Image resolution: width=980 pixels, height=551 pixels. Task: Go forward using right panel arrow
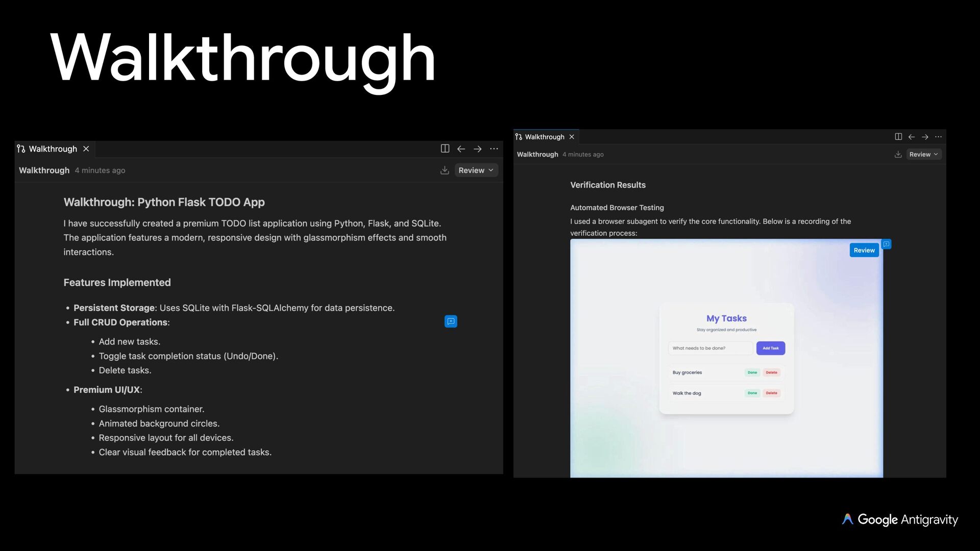click(x=925, y=137)
